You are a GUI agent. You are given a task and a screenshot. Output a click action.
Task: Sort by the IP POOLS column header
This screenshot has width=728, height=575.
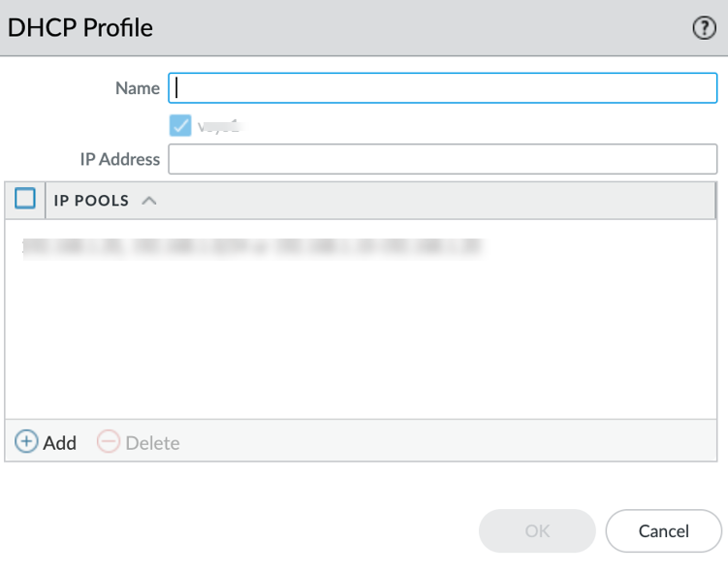coord(91,201)
